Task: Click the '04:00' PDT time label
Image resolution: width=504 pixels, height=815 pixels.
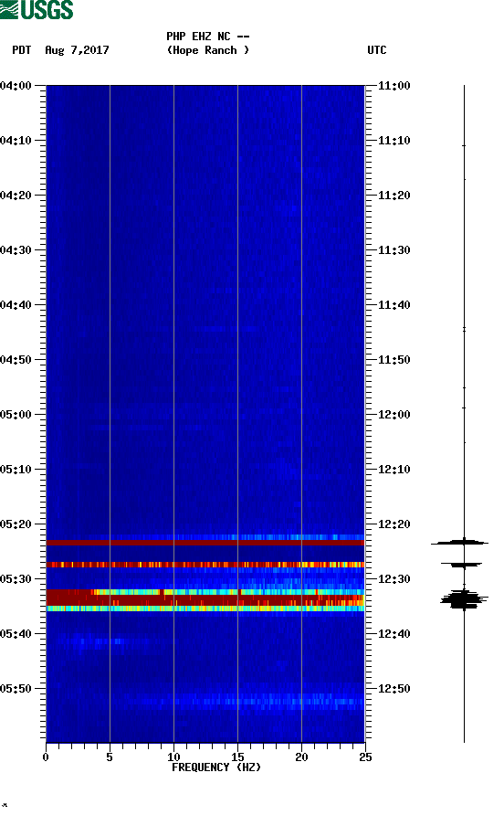Action: [x=16, y=86]
